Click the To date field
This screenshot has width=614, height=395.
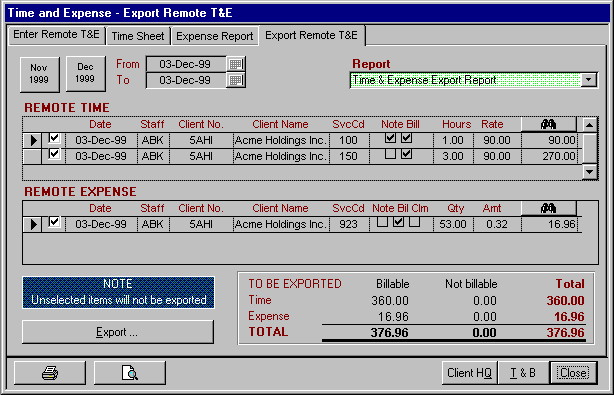[186, 80]
